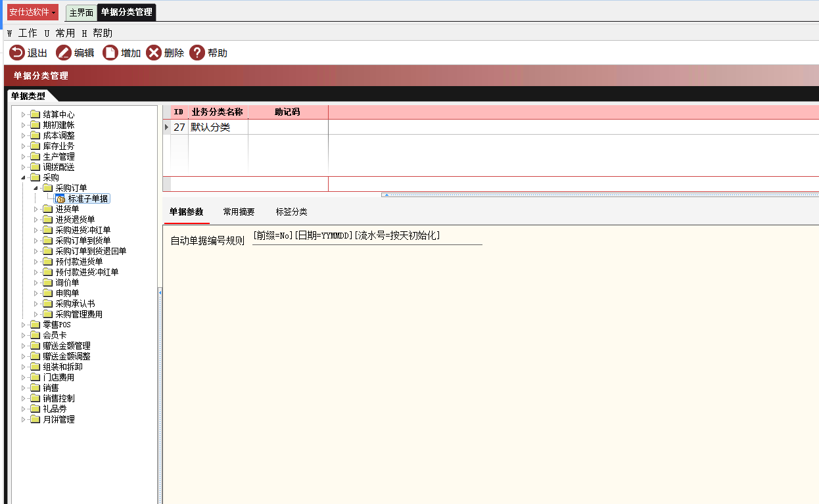Click the 零售POS folder icon
The image size is (819, 504).
35,325
